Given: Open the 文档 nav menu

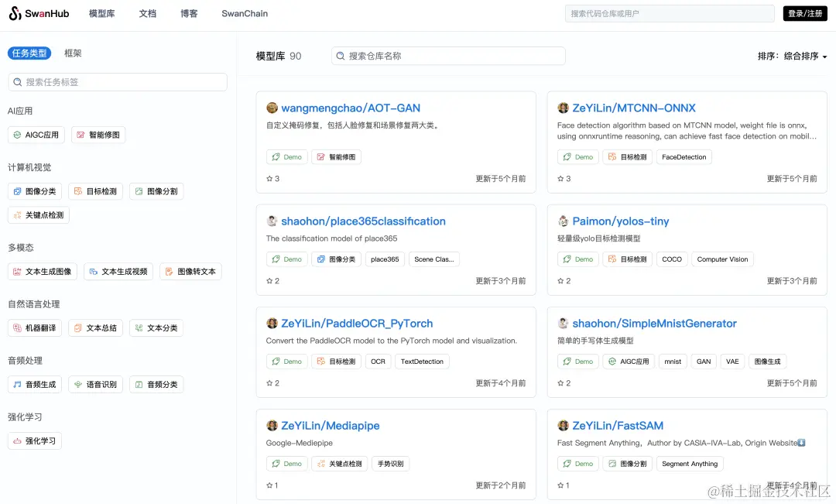Looking at the screenshot, I should click(148, 13).
